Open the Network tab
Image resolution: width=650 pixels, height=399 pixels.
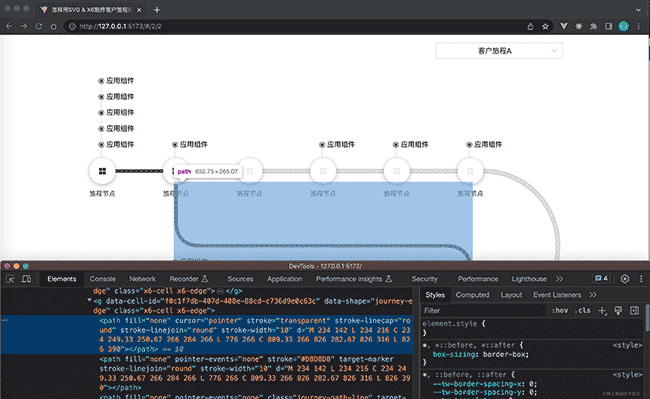[x=143, y=279]
